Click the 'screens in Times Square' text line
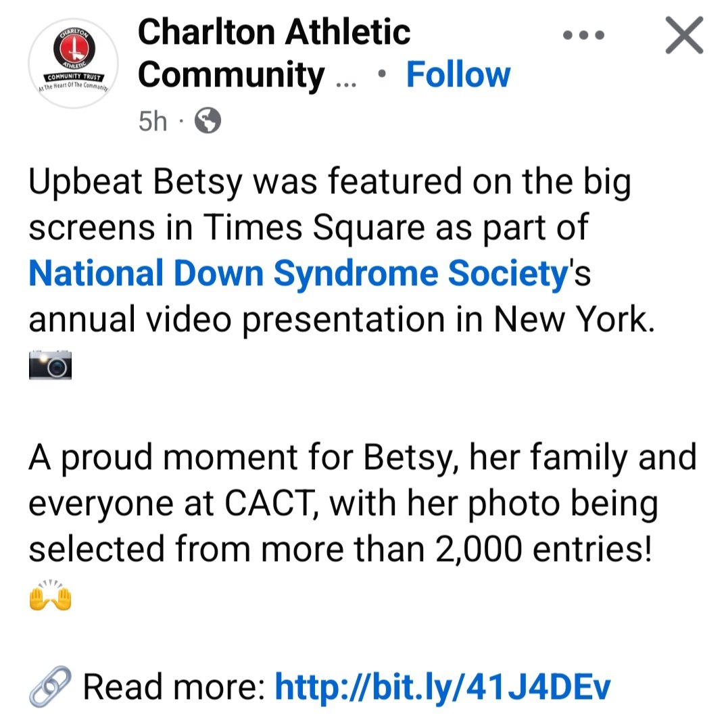Viewport: 728px width, 728px height. (x=308, y=228)
